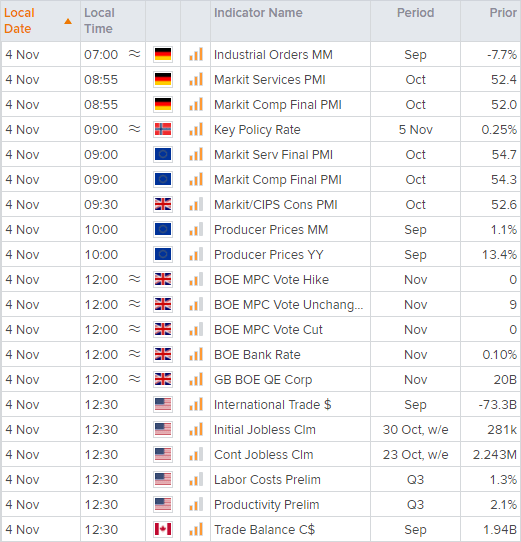Select the Productivity Prelim row
521x542 pixels.
(x=261, y=505)
